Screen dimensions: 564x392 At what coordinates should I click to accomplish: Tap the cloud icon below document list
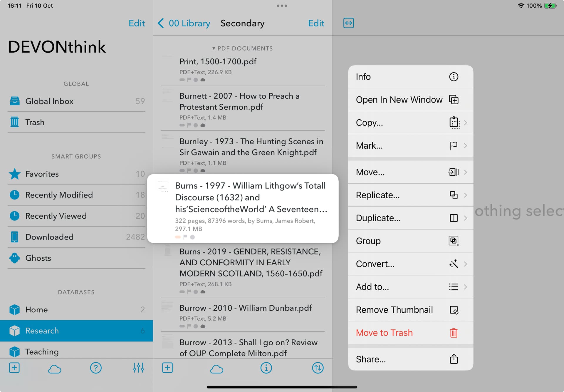pyautogui.click(x=217, y=369)
